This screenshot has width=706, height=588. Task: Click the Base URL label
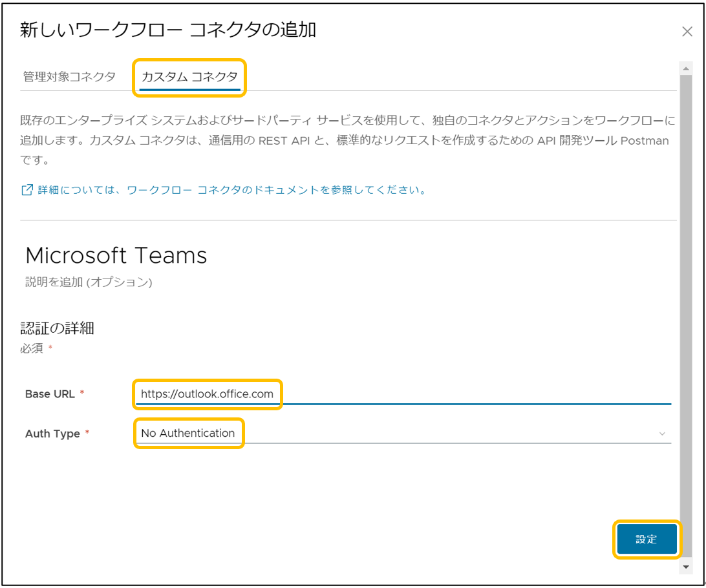50,394
